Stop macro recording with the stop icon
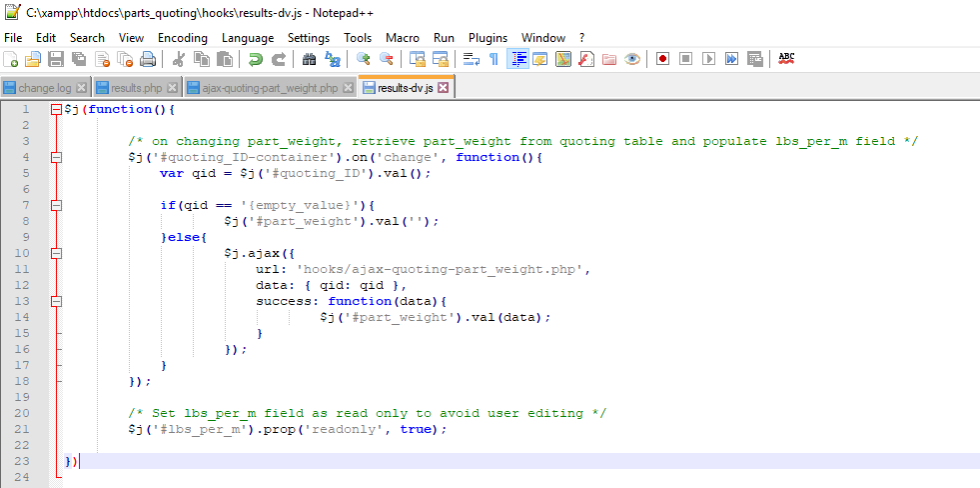This screenshot has width=980, height=488. [685, 59]
